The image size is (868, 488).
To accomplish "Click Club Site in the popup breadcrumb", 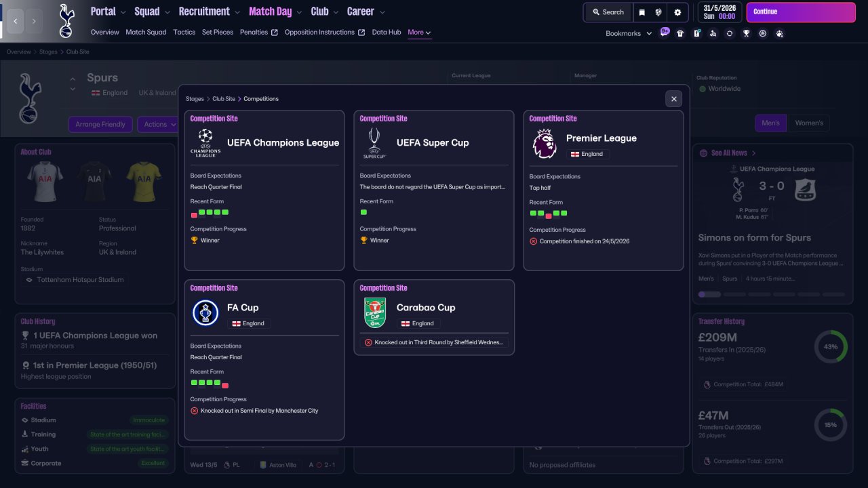I will coord(224,99).
